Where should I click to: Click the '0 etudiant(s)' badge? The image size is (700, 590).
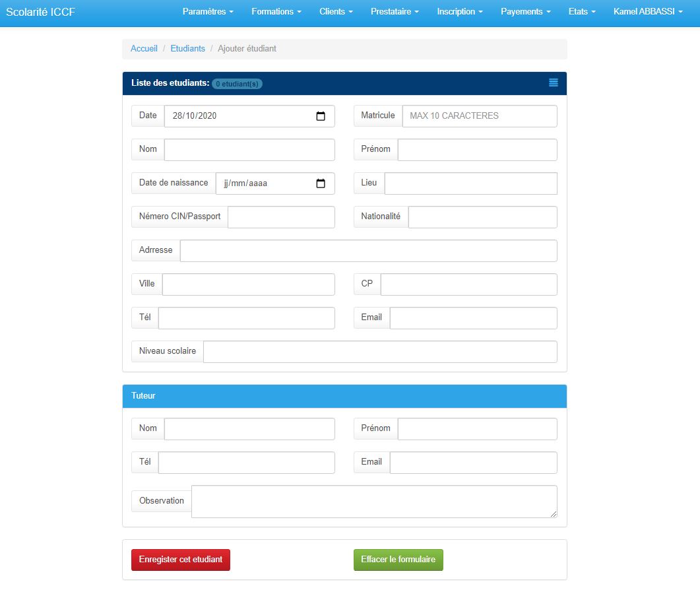[x=238, y=84]
